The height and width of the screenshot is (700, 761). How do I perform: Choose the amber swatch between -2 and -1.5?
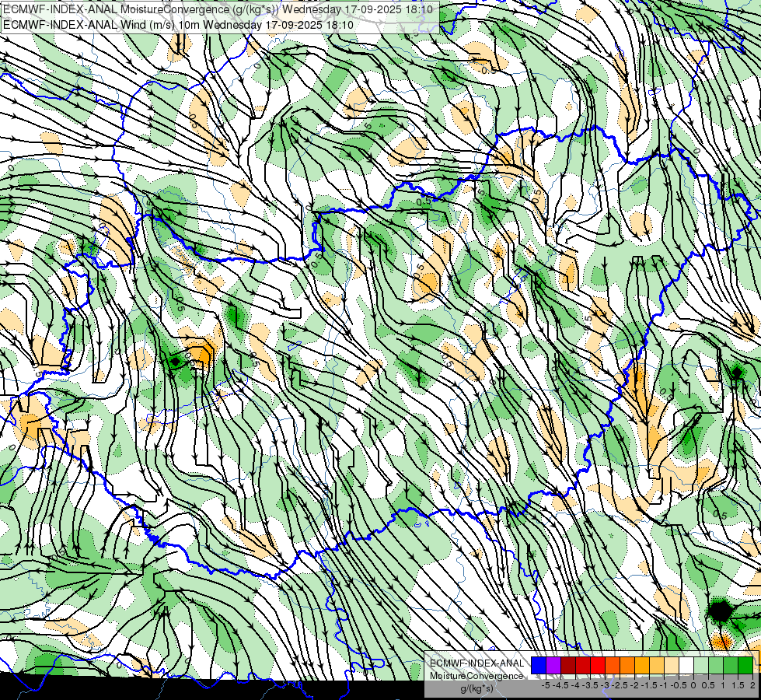pos(642,665)
